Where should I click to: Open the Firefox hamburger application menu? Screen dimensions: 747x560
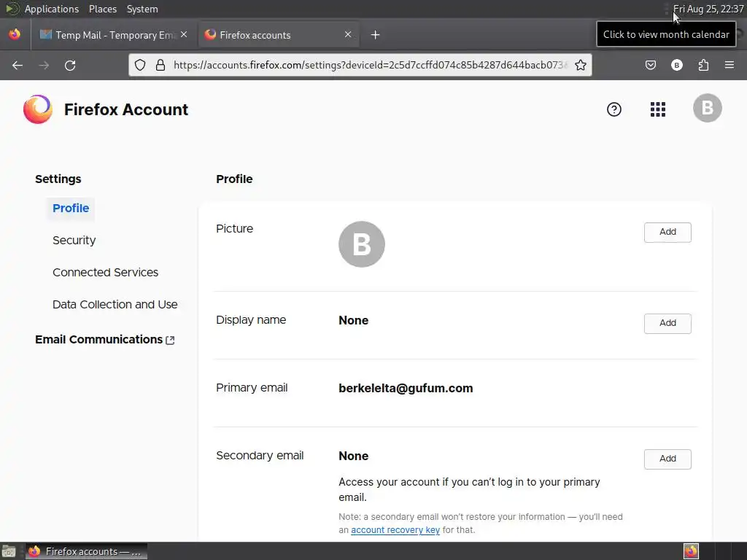[729, 65]
